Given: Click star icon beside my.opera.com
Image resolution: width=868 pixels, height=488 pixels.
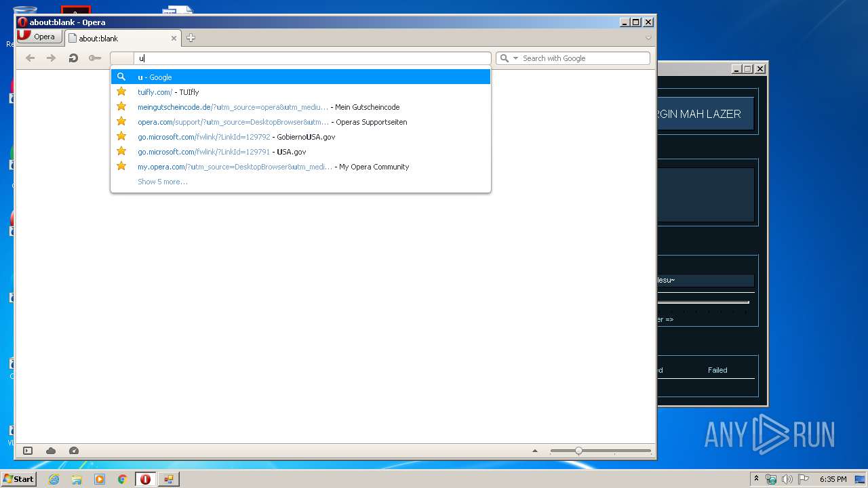Looking at the screenshot, I should [x=121, y=166].
